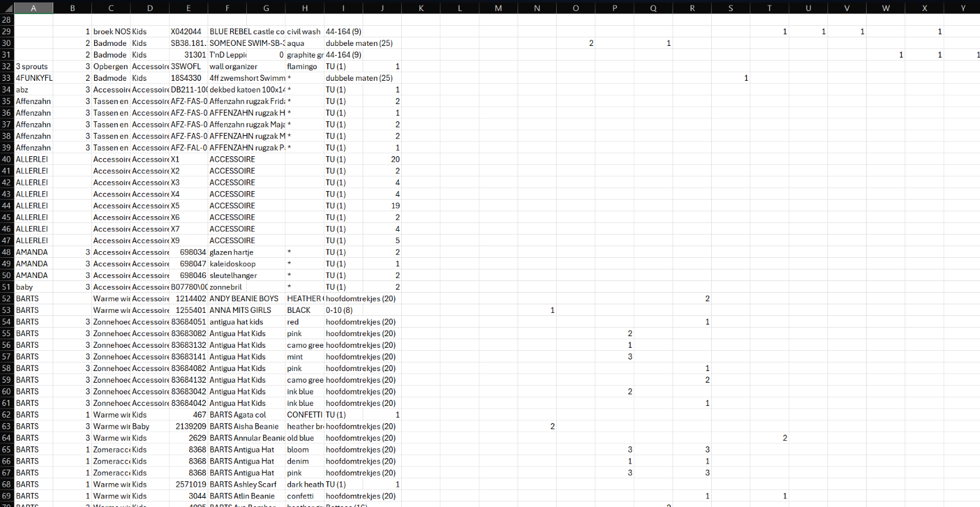The image size is (980, 507).
Task: Click row 52 header
Action: (7, 299)
